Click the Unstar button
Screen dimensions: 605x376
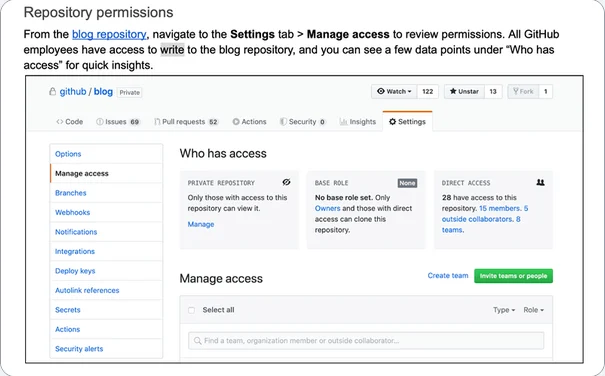(464, 91)
